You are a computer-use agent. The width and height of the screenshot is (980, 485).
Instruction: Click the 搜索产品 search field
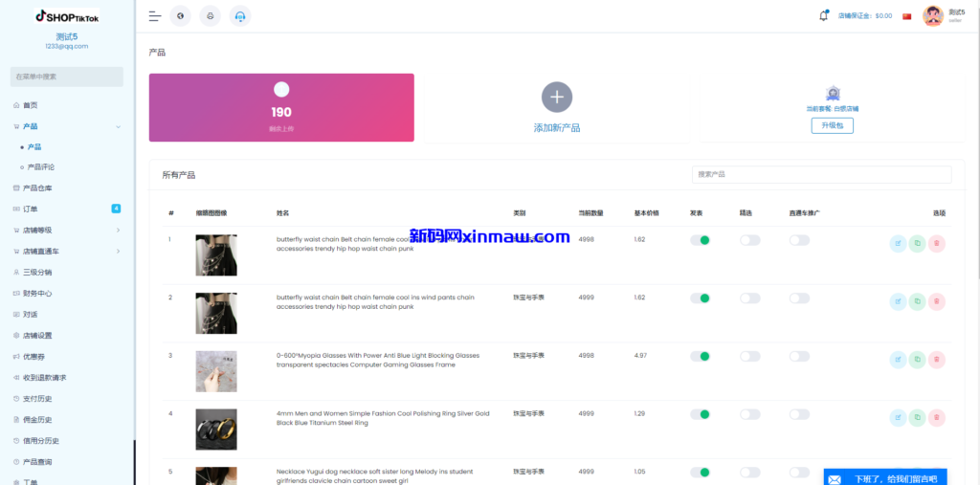coord(821,175)
